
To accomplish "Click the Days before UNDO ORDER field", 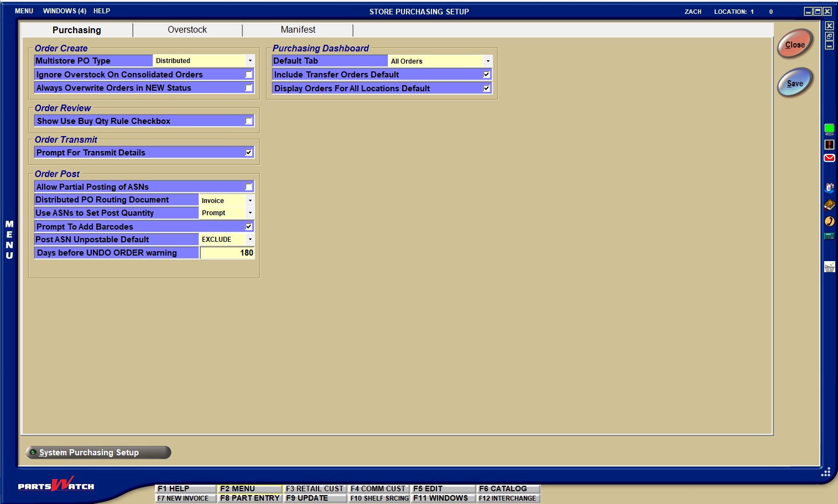I will click(227, 253).
